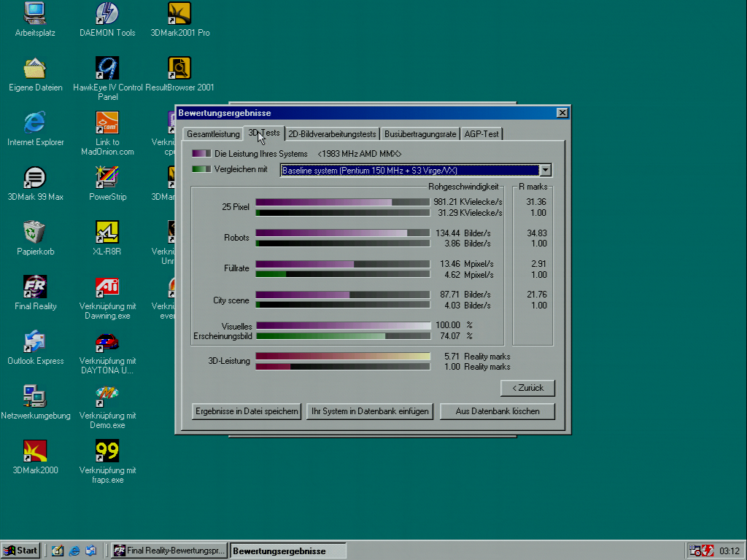Open DAEMON Tools desktop icon
The width and height of the screenshot is (747, 560).
tap(107, 13)
